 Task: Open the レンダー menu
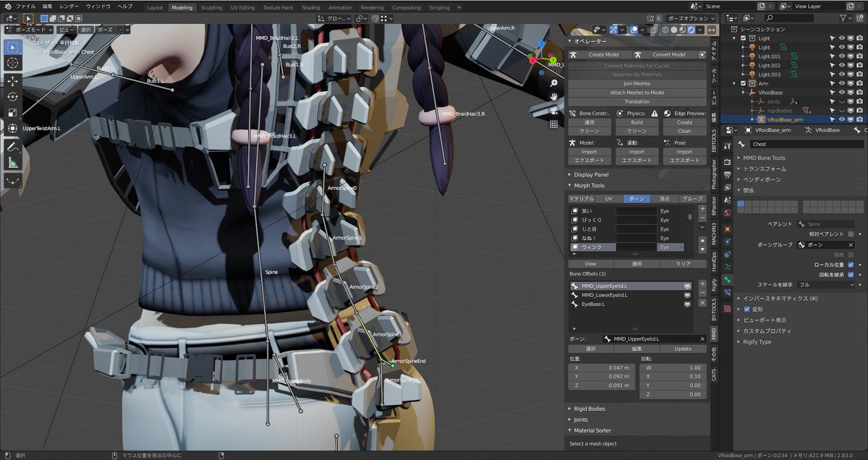(x=69, y=6)
